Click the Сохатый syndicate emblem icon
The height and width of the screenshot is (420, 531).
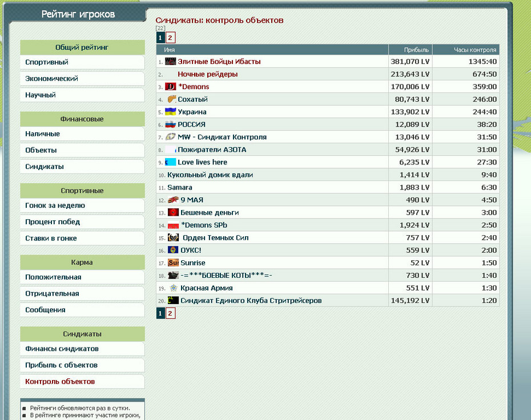click(x=172, y=99)
